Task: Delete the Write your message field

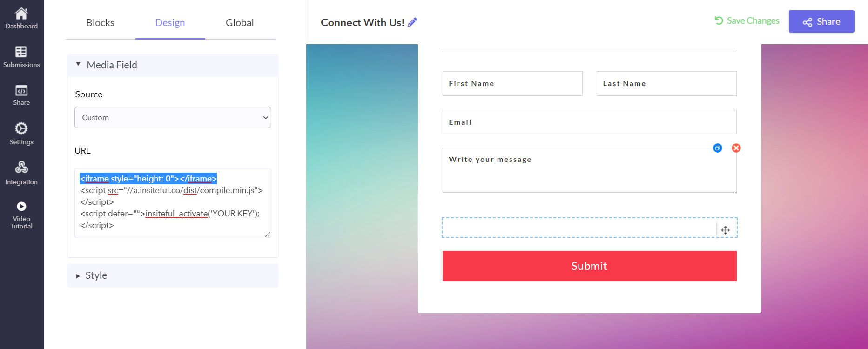Action: point(736,148)
